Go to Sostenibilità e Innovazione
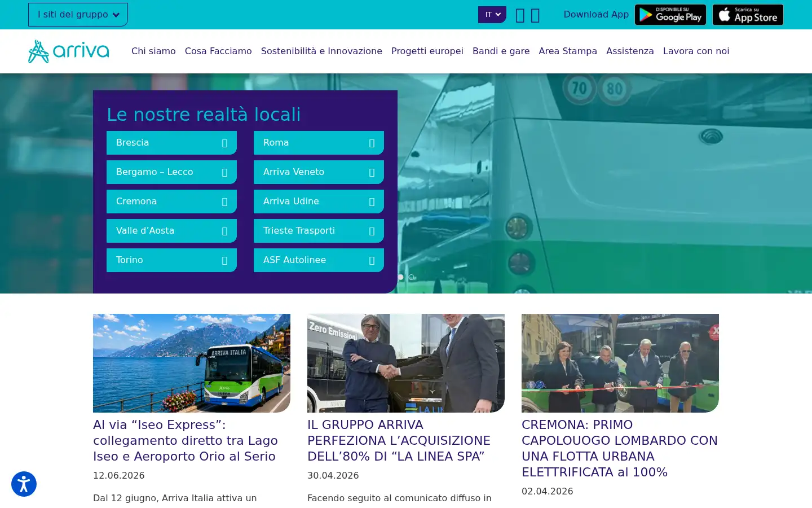This screenshot has height=508, width=812. click(x=321, y=51)
